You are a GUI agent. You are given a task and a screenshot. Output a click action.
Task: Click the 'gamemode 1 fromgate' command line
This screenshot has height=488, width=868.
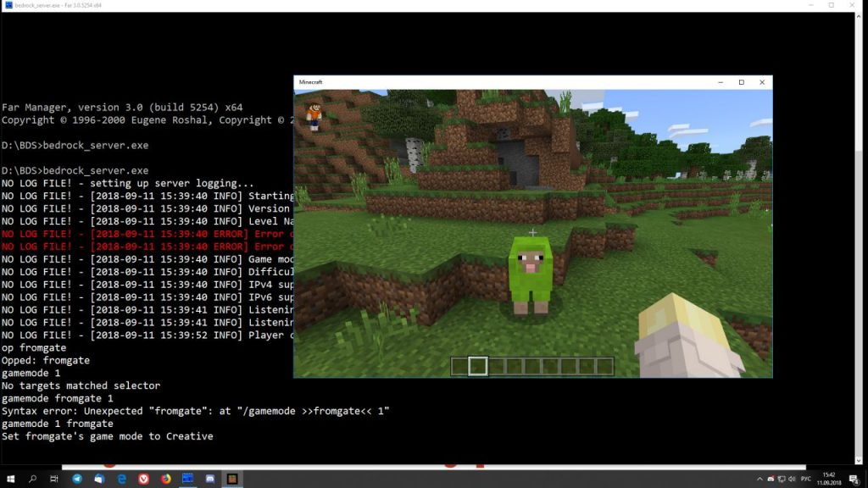(57, 424)
